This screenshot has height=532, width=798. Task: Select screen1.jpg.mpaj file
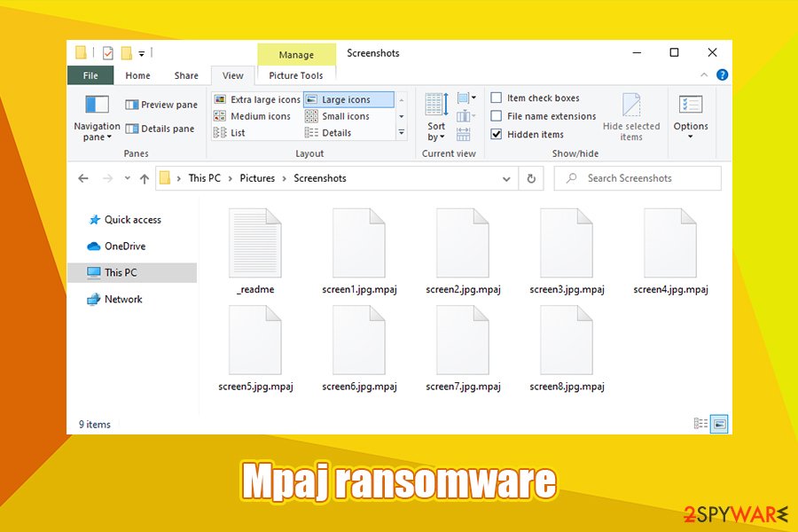point(359,252)
